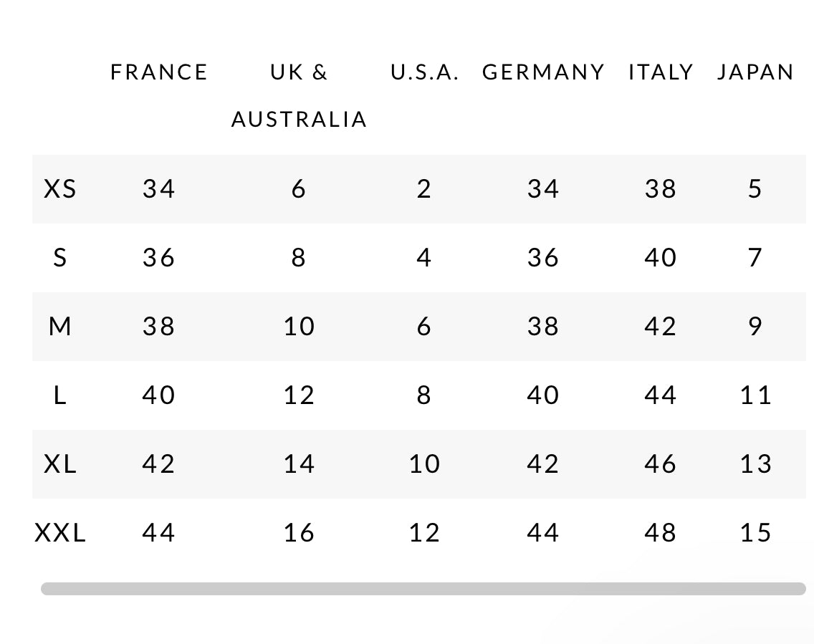Select the XXL row label

[60, 533]
